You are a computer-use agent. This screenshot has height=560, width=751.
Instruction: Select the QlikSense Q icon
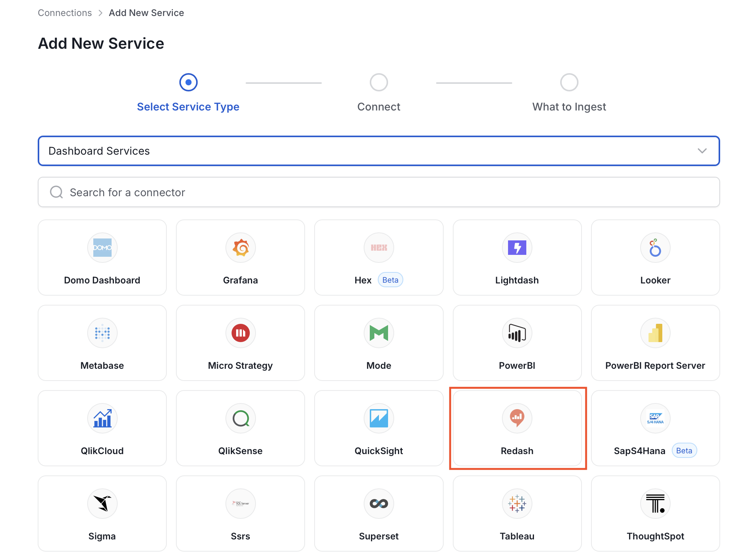241,418
